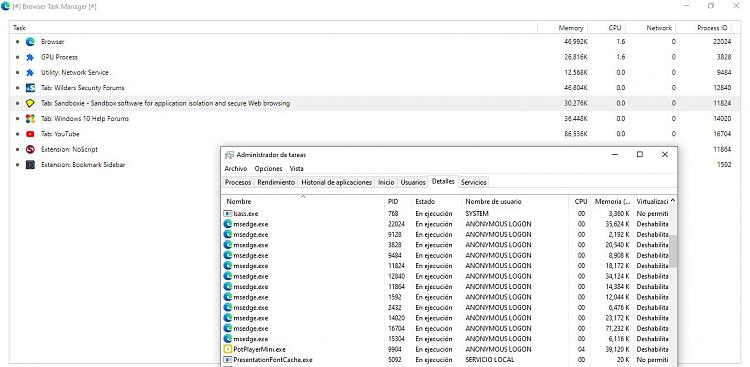This screenshot has height=367, width=750.
Task: Click the Wilders Security Forums tab favicon
Action: point(30,88)
